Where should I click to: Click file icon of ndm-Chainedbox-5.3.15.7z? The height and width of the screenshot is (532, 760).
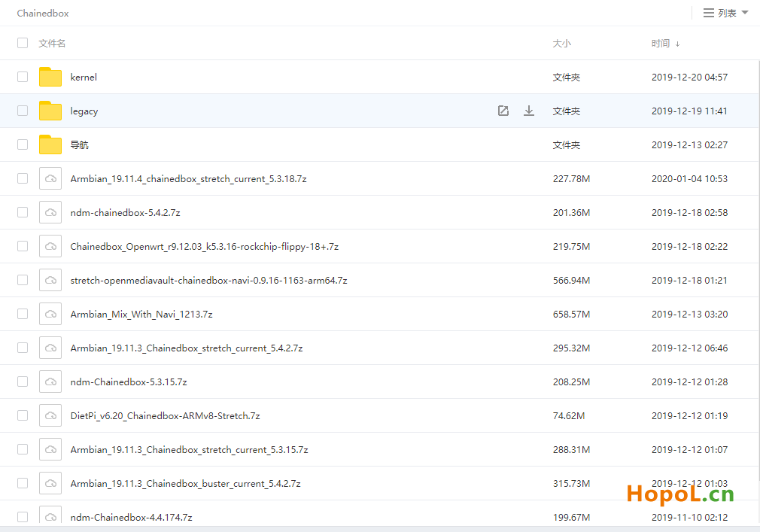tap(50, 382)
